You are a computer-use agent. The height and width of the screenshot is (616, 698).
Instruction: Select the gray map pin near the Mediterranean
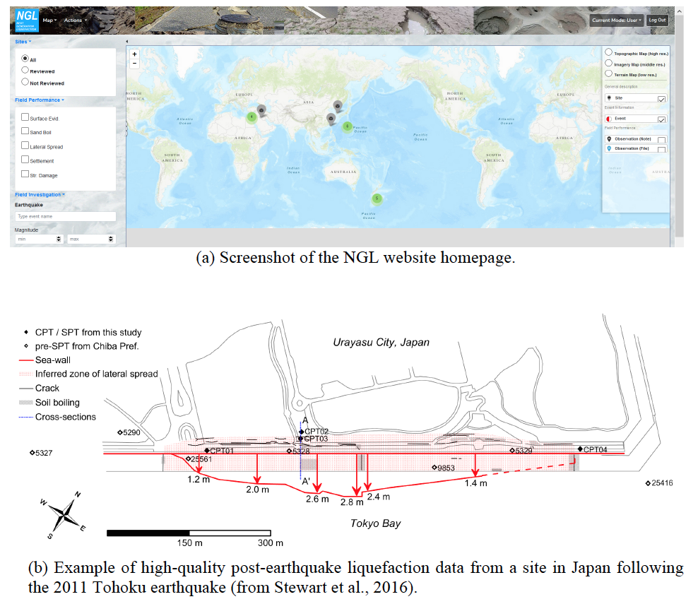(x=261, y=110)
